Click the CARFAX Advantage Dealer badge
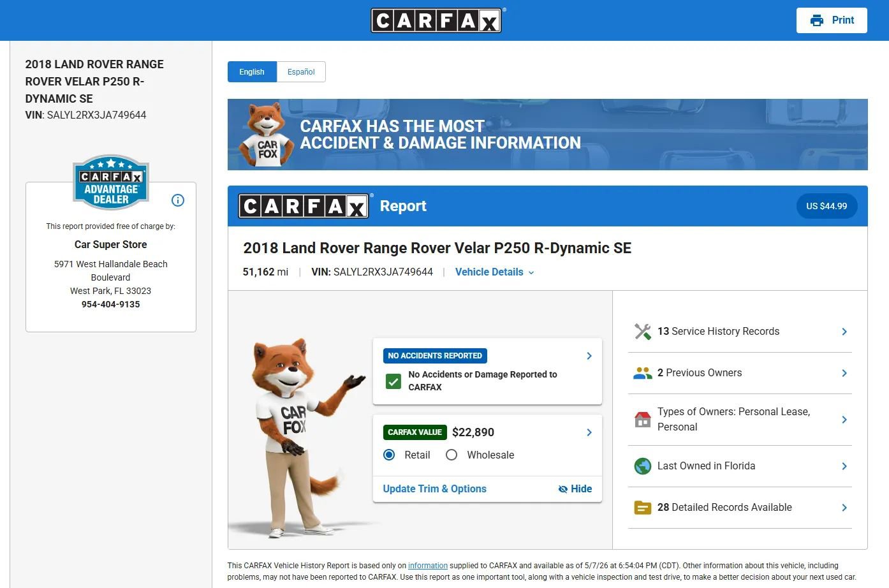Screen dimensions: 889x588 [x=111, y=182]
